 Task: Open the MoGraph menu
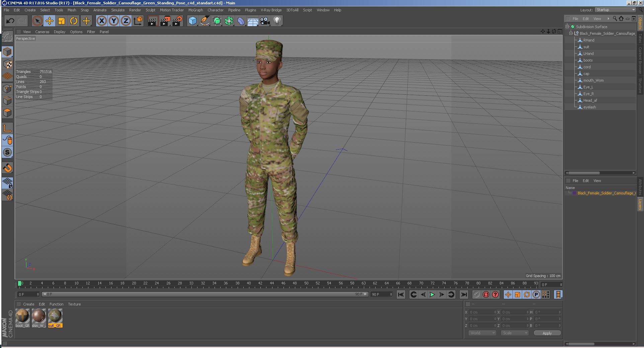pyautogui.click(x=195, y=10)
